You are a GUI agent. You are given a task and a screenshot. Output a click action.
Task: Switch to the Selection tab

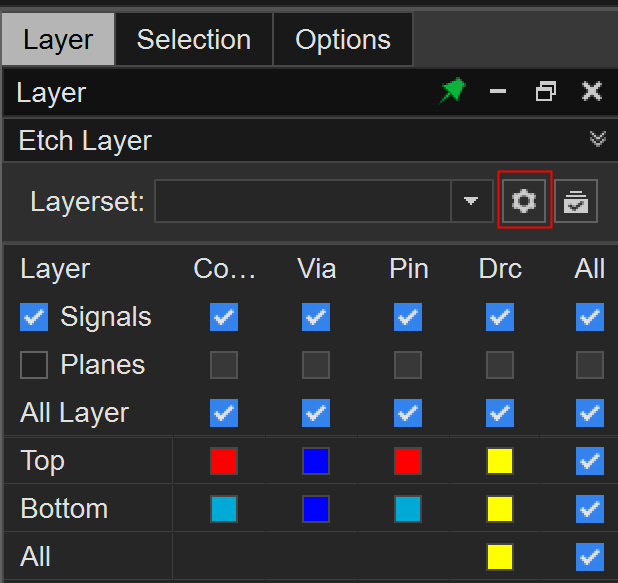pos(193,40)
